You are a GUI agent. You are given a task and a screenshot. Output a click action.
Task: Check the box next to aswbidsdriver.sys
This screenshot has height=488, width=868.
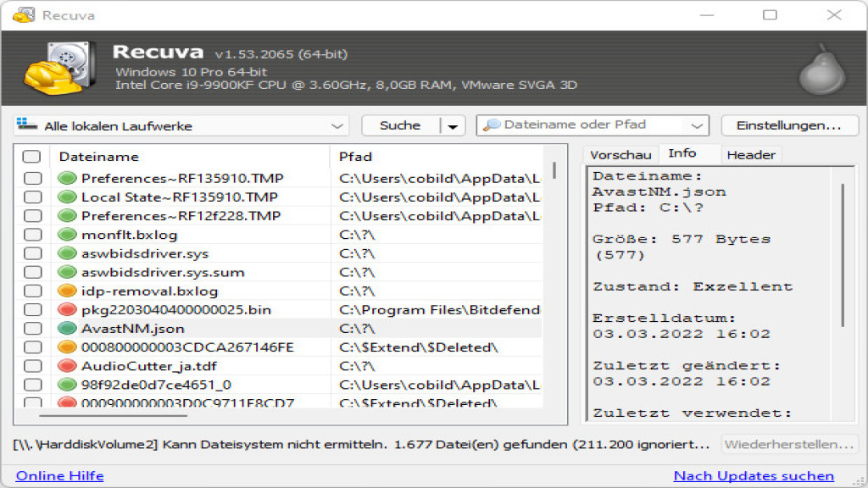32,253
